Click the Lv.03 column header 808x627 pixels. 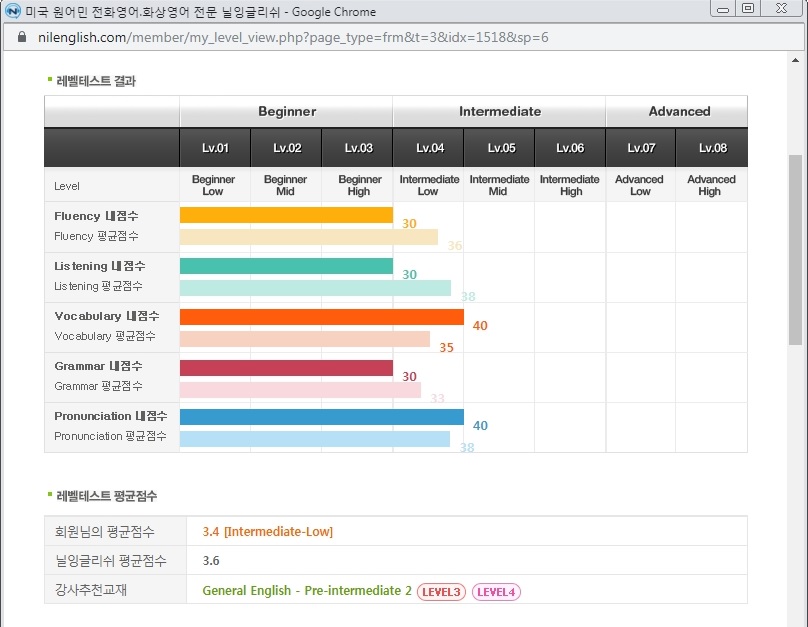[x=358, y=148]
